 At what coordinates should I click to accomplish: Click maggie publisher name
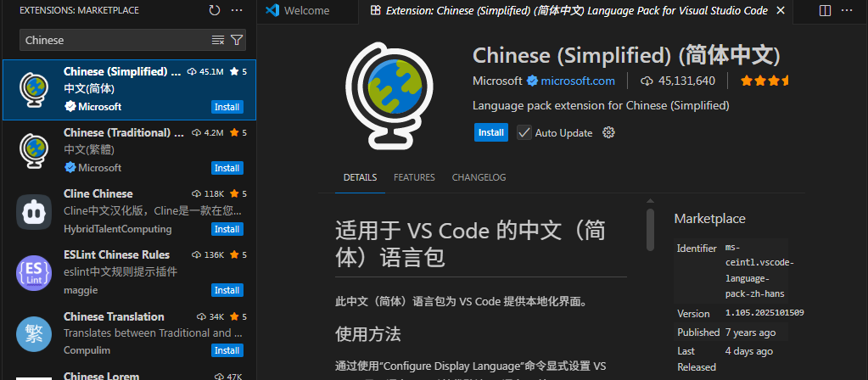pyautogui.click(x=81, y=290)
